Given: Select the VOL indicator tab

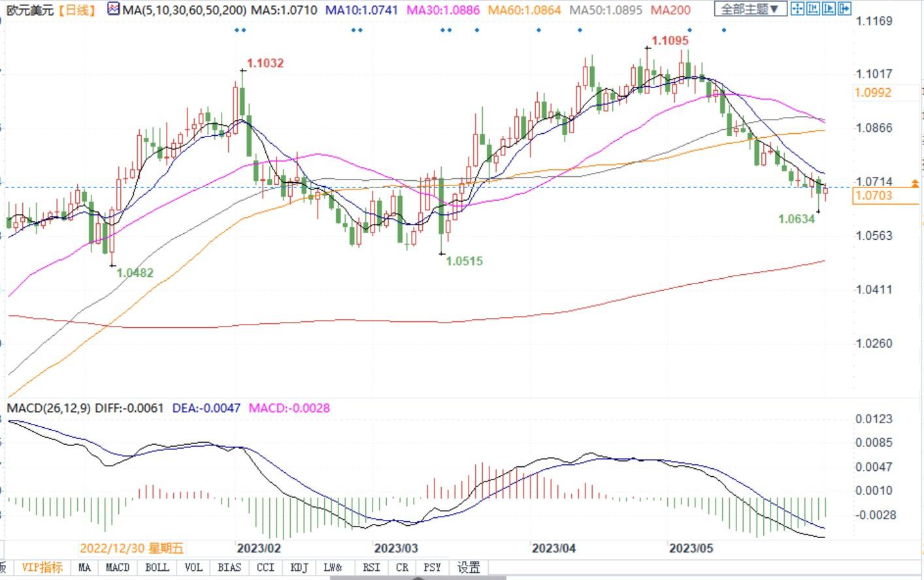Looking at the screenshot, I should pos(193,568).
